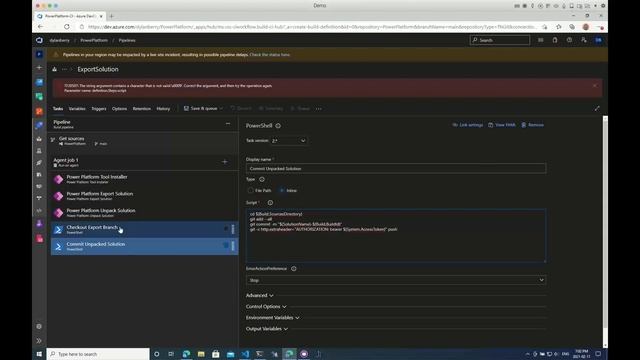Toggle full screen expand icon
The height and width of the screenshot is (360, 640).
597,109
